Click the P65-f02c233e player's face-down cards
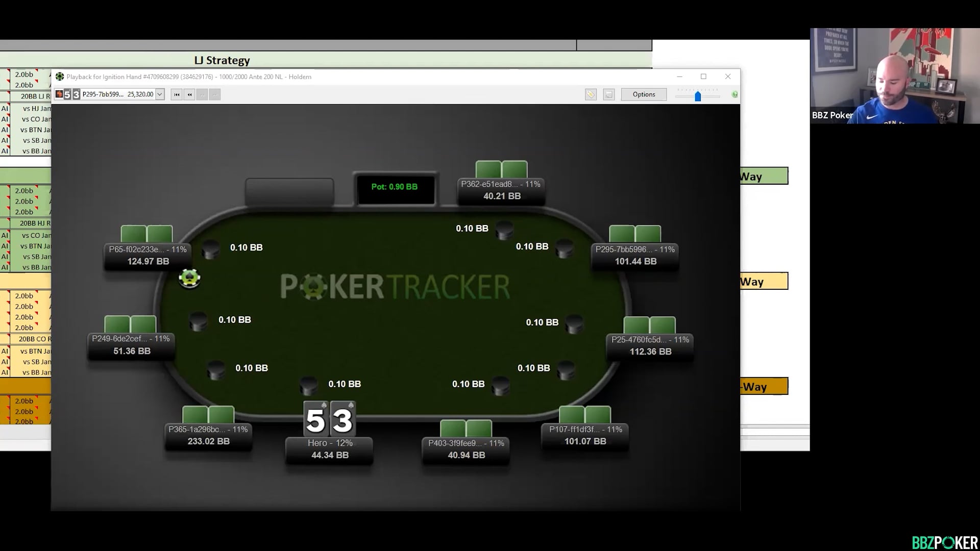Screen dimensions: 980x551 coord(146,234)
